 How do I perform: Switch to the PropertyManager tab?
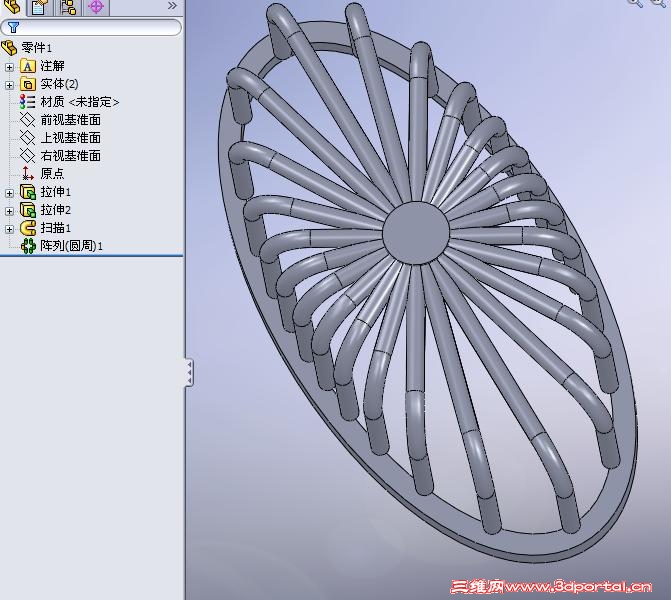40,7
